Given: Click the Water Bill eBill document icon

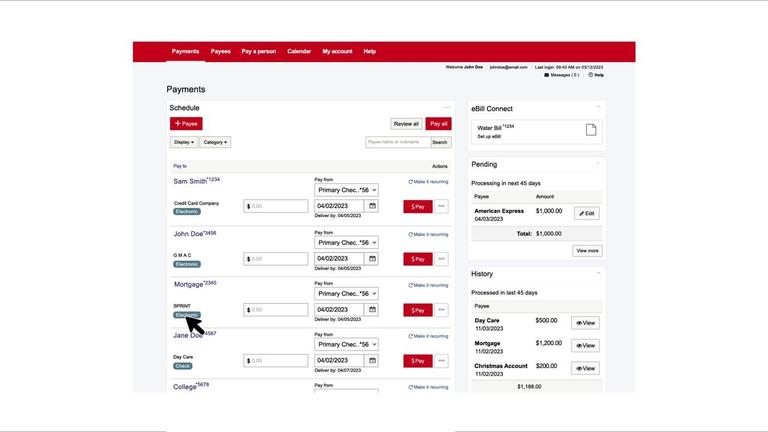Looking at the screenshot, I should pyautogui.click(x=591, y=130).
